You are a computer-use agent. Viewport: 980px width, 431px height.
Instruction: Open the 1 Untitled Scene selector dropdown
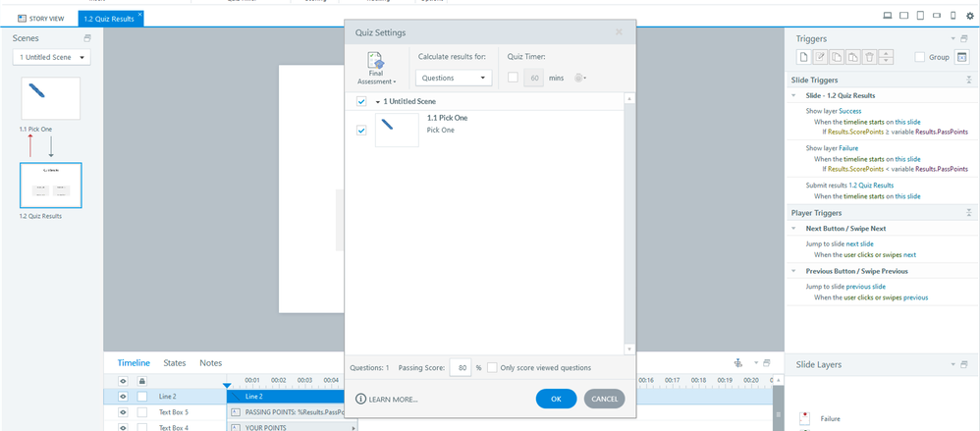[x=52, y=58]
